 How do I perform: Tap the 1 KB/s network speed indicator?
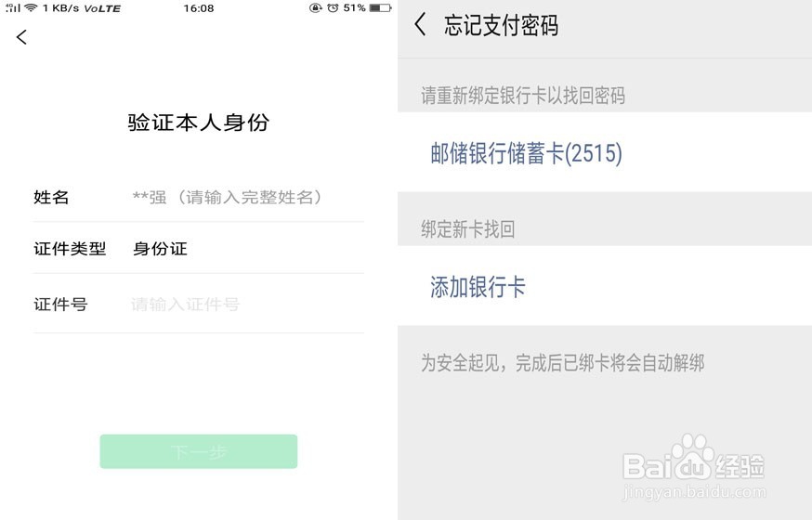(x=61, y=7)
